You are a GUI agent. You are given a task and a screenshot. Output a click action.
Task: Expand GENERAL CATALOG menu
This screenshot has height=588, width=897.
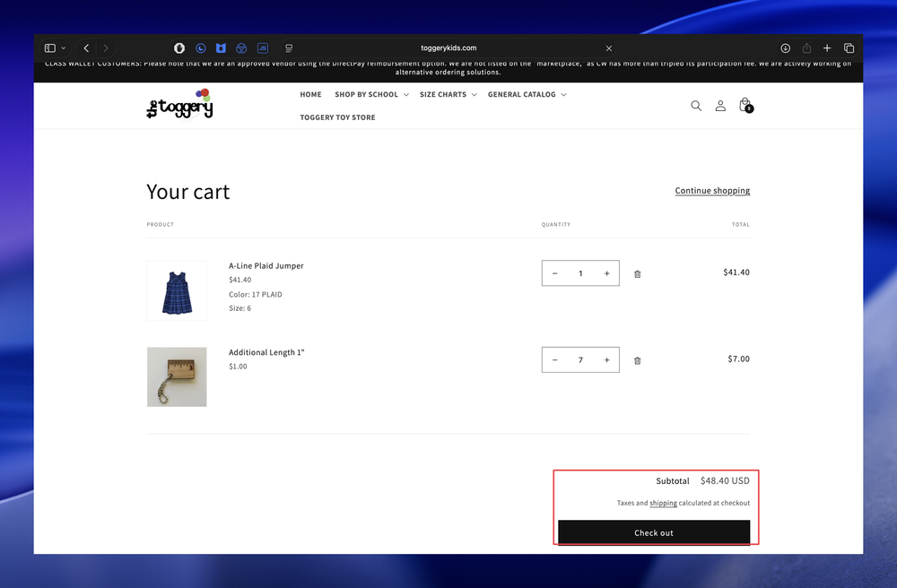(x=527, y=94)
